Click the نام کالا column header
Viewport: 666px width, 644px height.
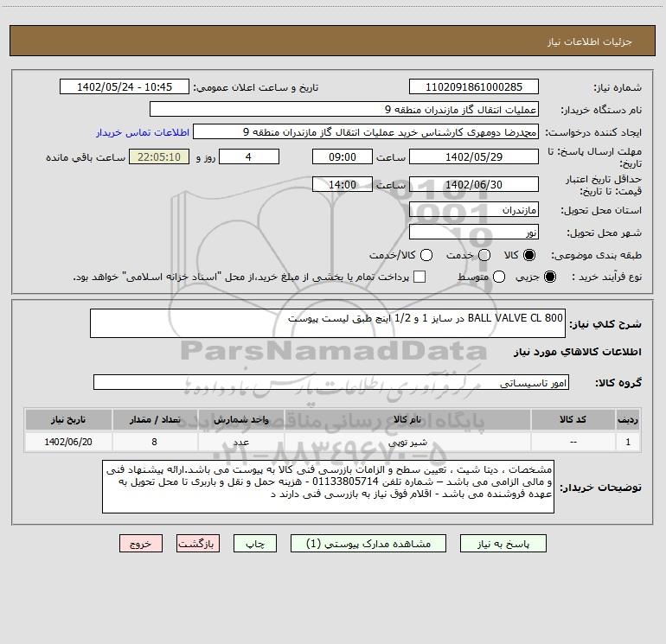coord(407,419)
